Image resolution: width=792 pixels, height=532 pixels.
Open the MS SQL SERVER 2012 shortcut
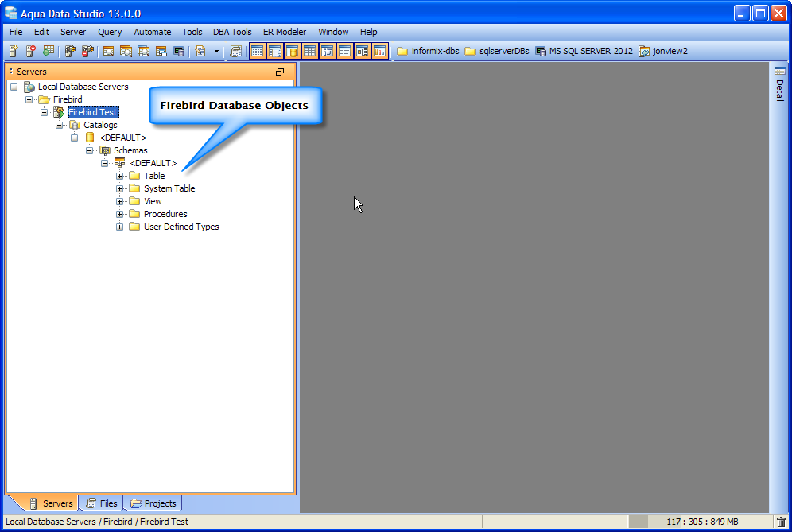tap(584, 51)
